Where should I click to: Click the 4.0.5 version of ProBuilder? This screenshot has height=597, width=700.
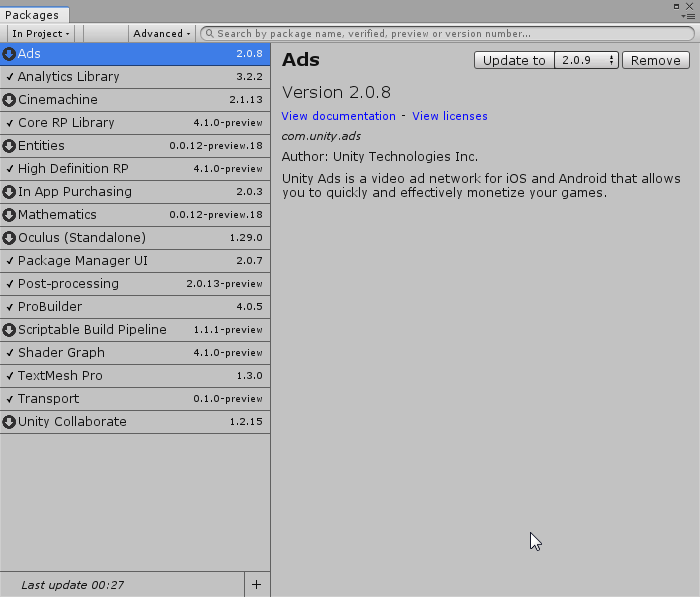point(250,307)
